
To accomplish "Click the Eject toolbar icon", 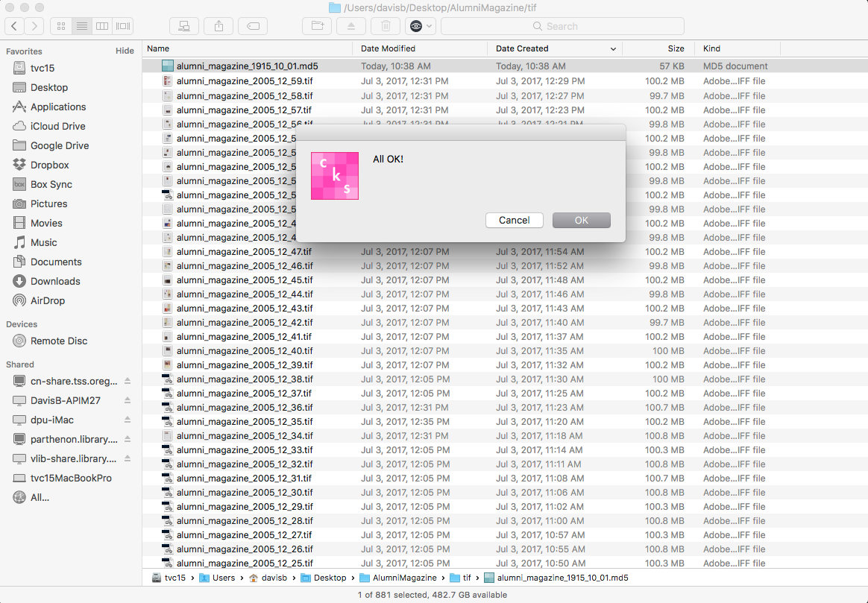I will tap(351, 26).
